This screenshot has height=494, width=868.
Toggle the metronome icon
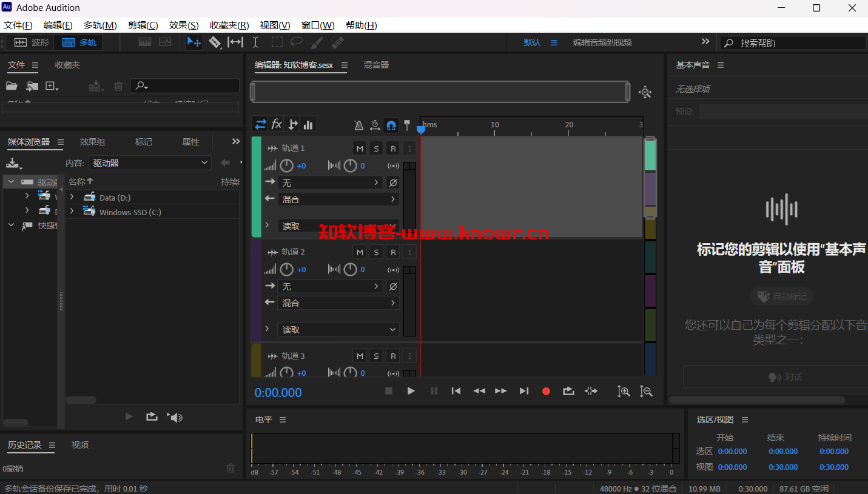click(358, 125)
